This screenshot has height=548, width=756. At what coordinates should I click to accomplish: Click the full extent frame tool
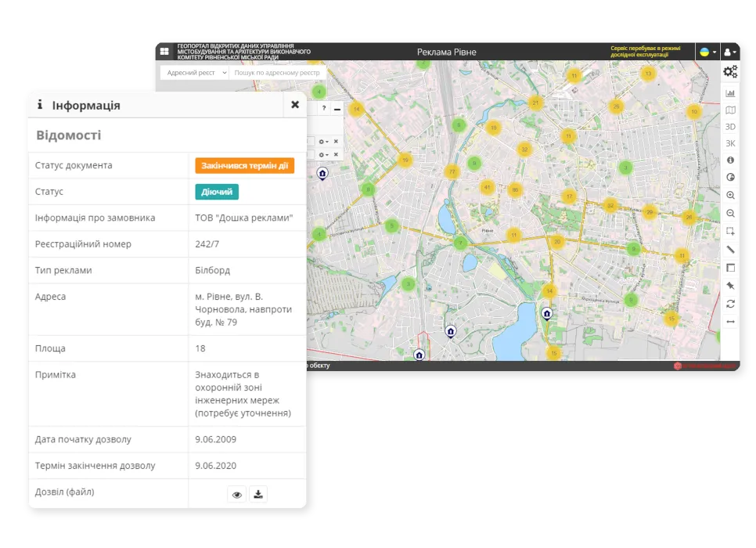point(730,268)
